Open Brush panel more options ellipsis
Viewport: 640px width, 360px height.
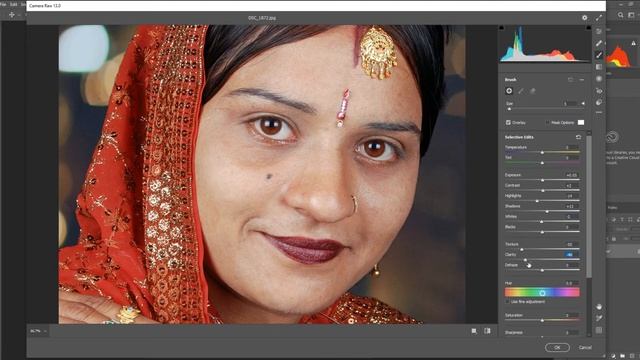[582, 80]
